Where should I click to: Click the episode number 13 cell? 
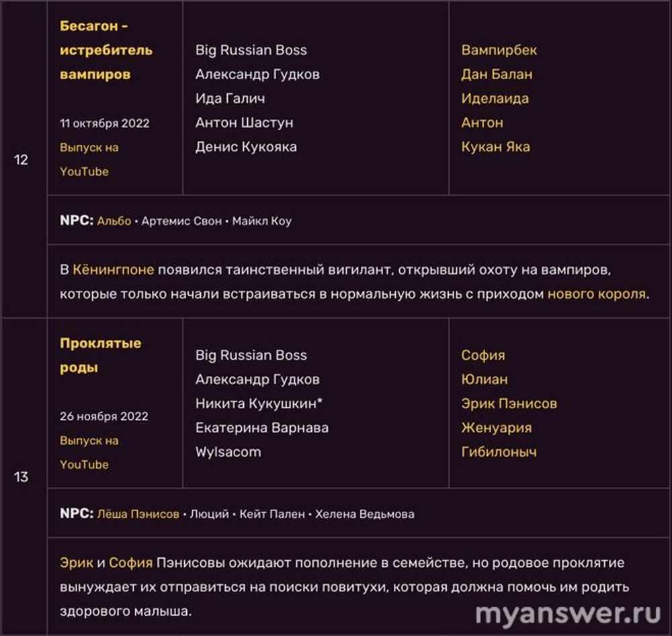click(22, 478)
